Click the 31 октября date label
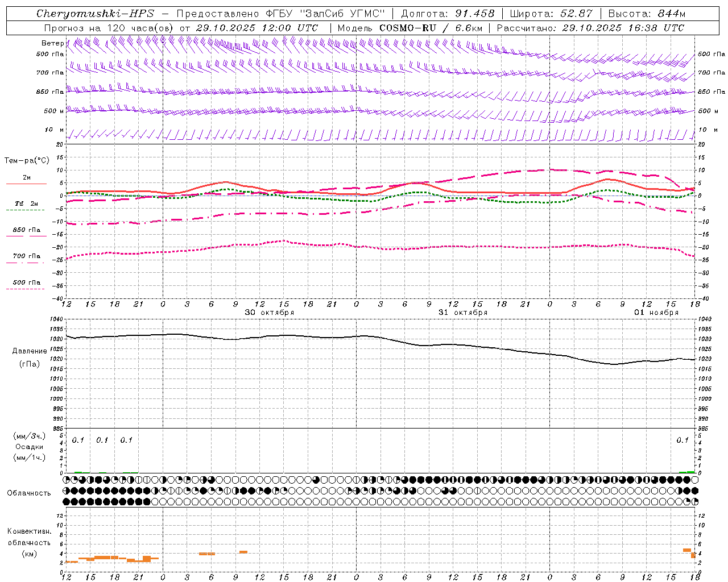Image resolution: width=728 pixels, height=582 pixels. pyautogui.click(x=462, y=313)
